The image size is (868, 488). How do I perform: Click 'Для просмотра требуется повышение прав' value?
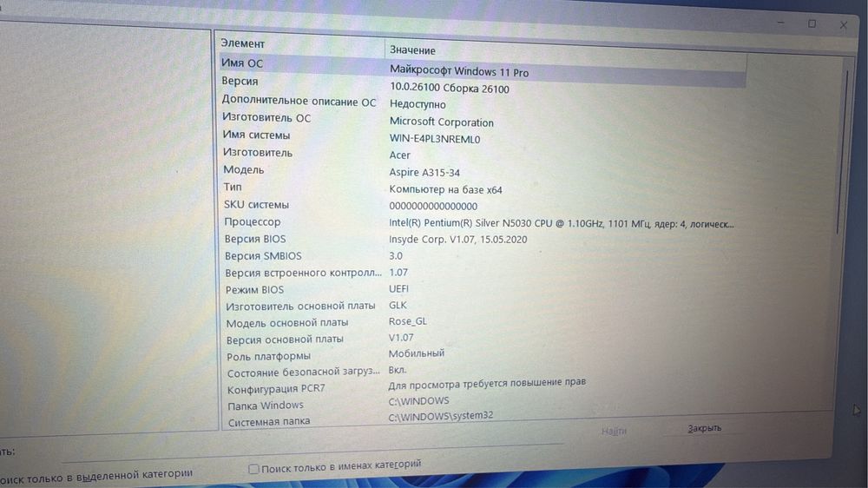[487, 383]
